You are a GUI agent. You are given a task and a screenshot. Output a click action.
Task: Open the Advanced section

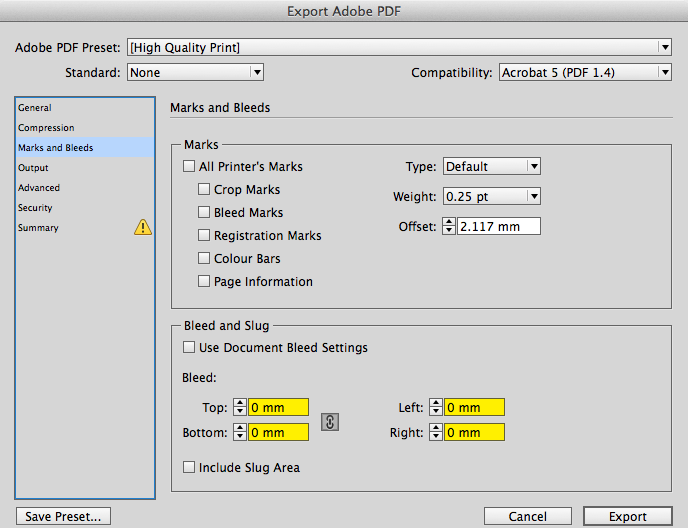(85, 187)
